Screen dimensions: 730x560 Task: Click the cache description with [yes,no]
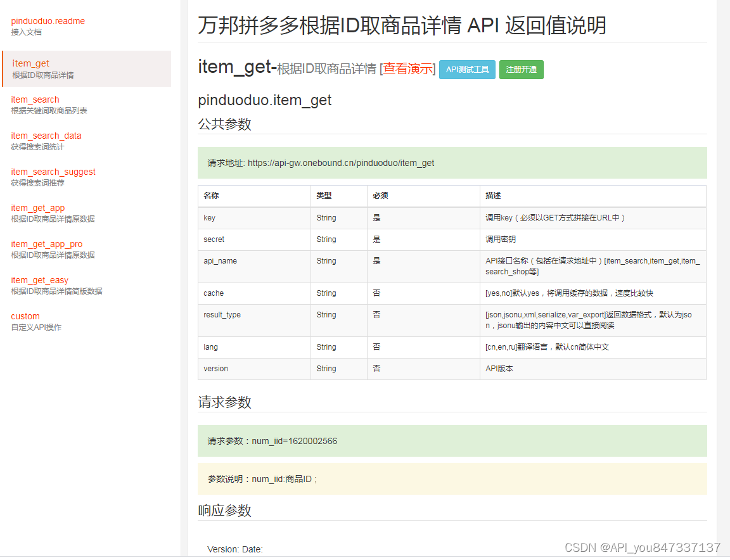pyautogui.click(x=592, y=293)
